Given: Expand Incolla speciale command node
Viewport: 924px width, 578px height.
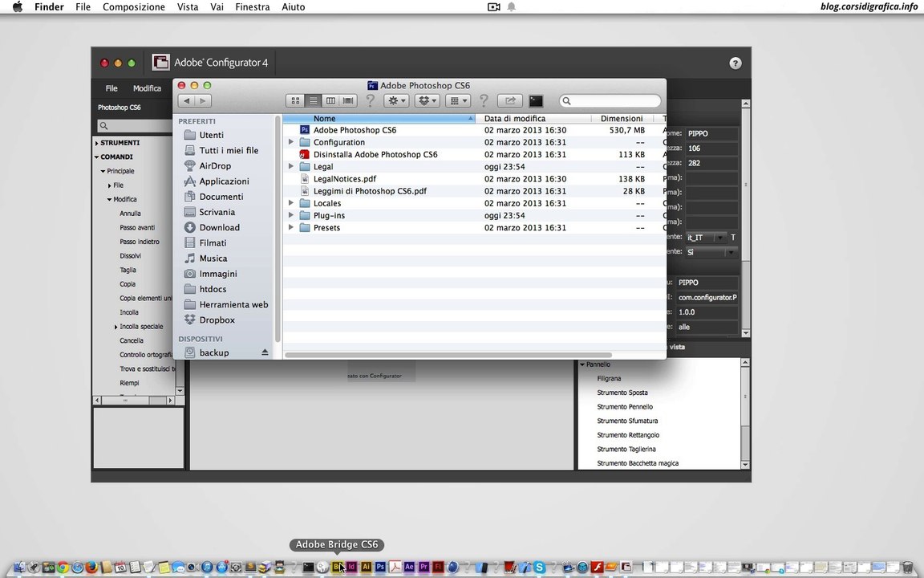Looking at the screenshot, I should [116, 326].
